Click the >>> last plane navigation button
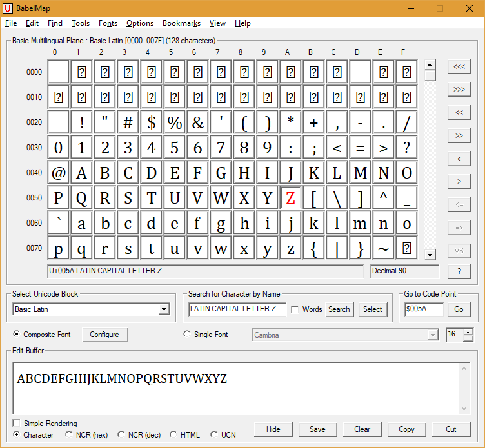Viewport: 485px width, 448px height. (459, 90)
